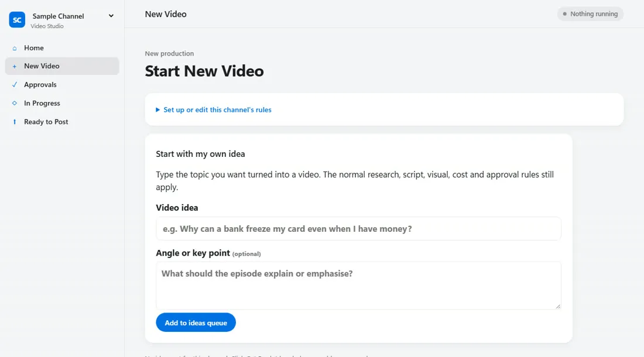Expand the channel rules disclosure triangle
The height and width of the screenshot is (357, 644).
[157, 109]
